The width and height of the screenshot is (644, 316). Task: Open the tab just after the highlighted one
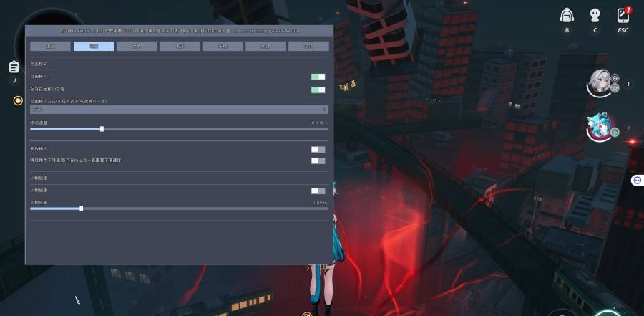[137, 46]
